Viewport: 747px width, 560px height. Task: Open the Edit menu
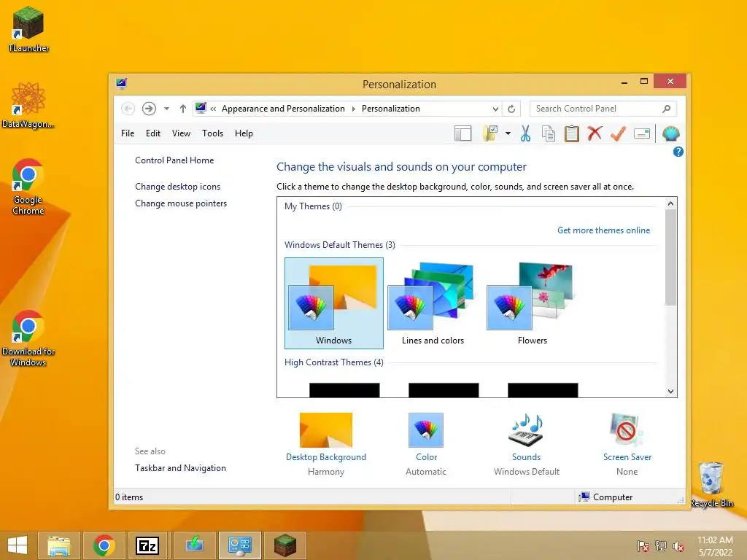153,133
